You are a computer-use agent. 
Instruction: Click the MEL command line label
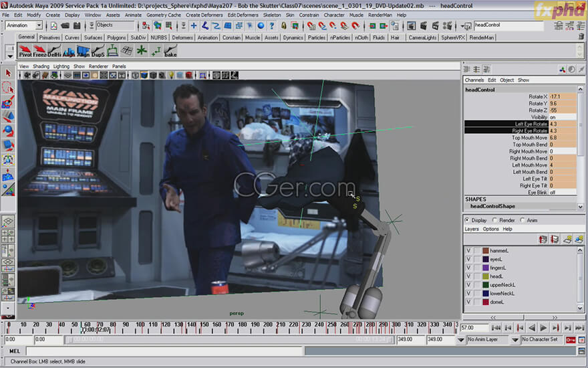[x=15, y=351]
